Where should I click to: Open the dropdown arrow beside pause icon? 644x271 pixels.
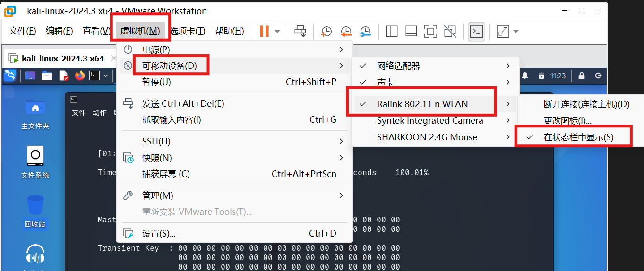coord(277,32)
